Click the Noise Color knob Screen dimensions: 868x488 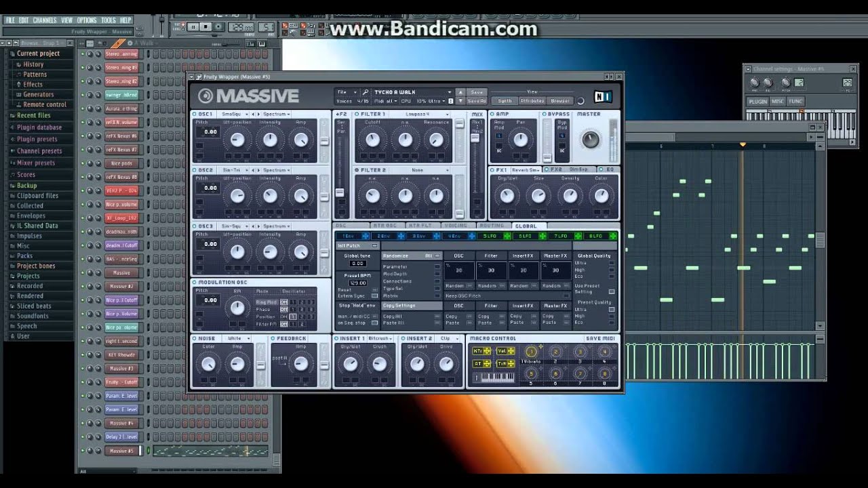pos(208,364)
